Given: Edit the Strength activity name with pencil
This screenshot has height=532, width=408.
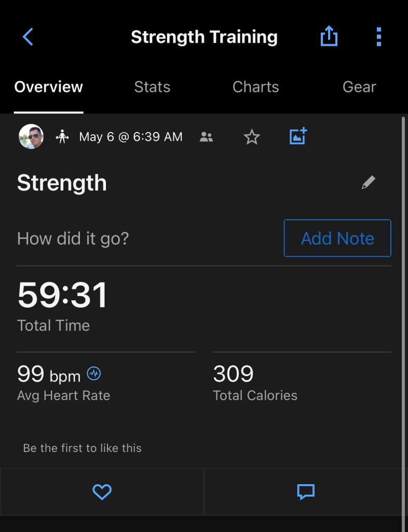Looking at the screenshot, I should [x=368, y=182].
